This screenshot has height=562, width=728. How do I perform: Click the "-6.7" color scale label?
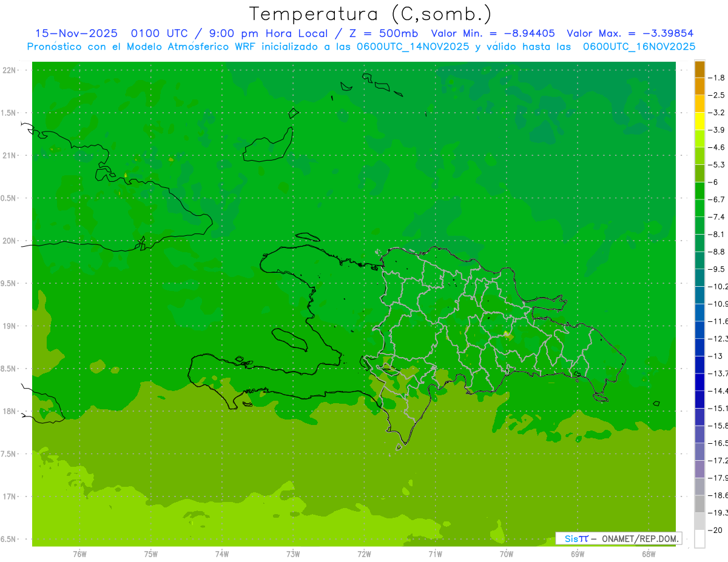pos(717,199)
